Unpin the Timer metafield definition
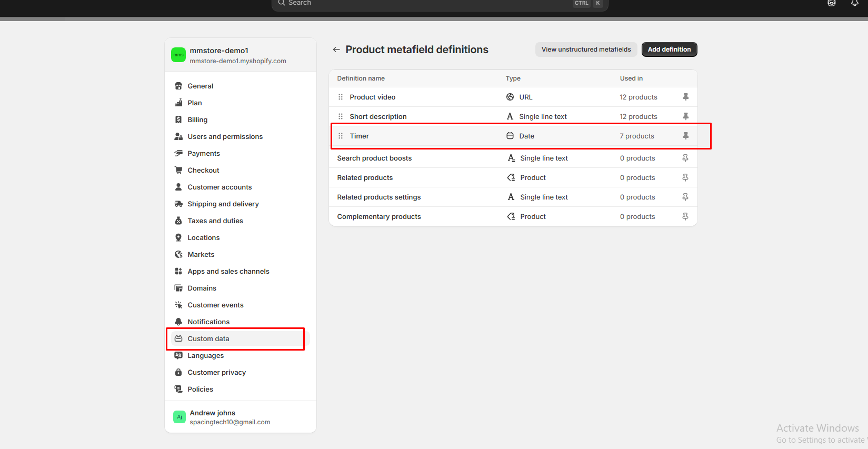This screenshot has height=449, width=868. (x=685, y=136)
